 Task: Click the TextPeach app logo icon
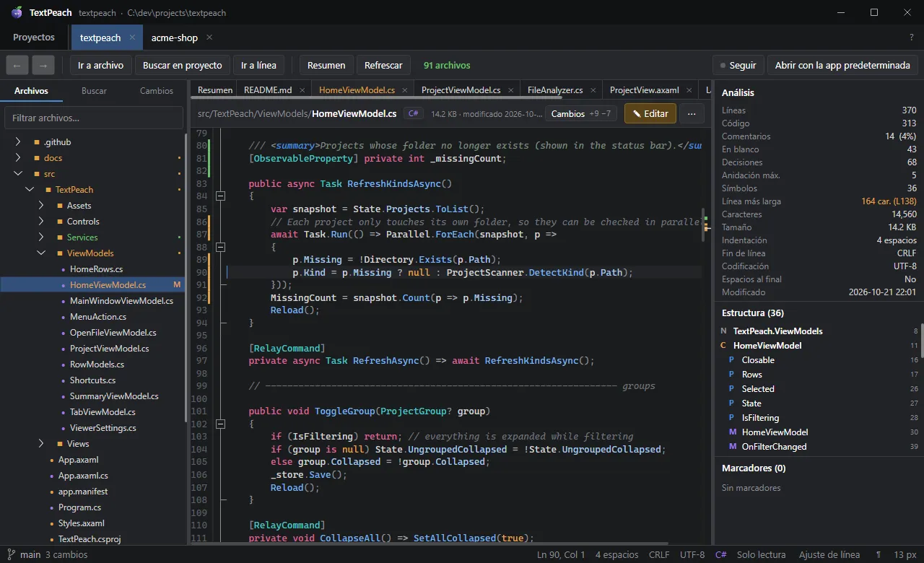[17, 12]
